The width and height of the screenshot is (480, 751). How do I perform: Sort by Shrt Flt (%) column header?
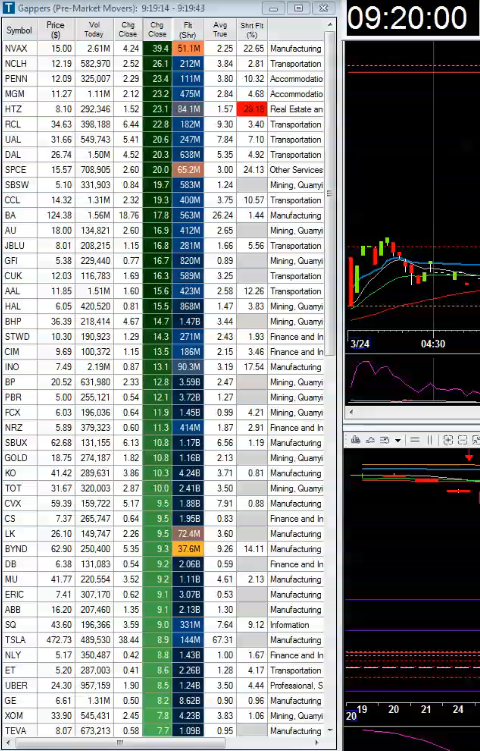252,30
